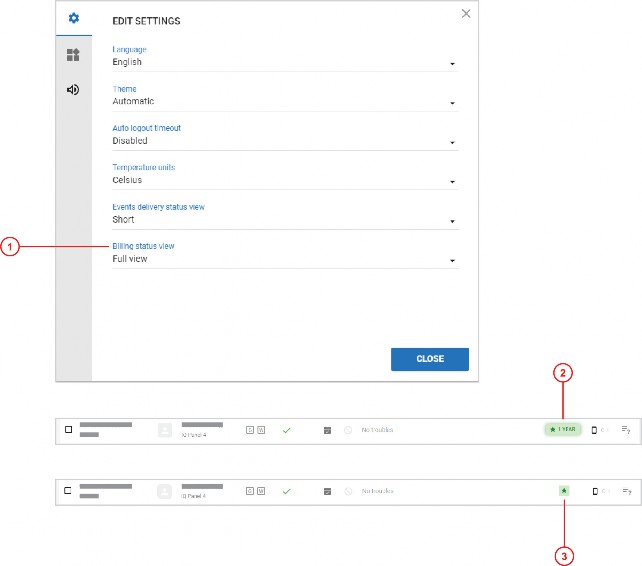Click the G module icon in the 1 YEAR row

coord(250,430)
